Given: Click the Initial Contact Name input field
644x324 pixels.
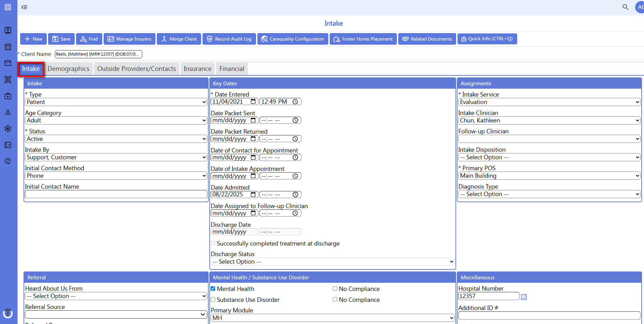Looking at the screenshot, I should (116, 194).
